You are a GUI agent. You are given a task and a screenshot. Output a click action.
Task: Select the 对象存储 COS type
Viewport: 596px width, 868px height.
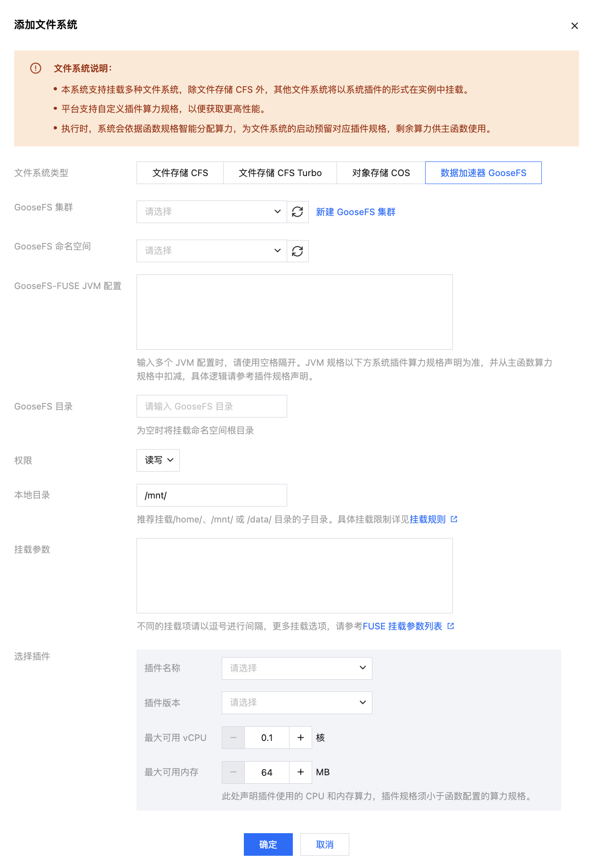tap(381, 173)
